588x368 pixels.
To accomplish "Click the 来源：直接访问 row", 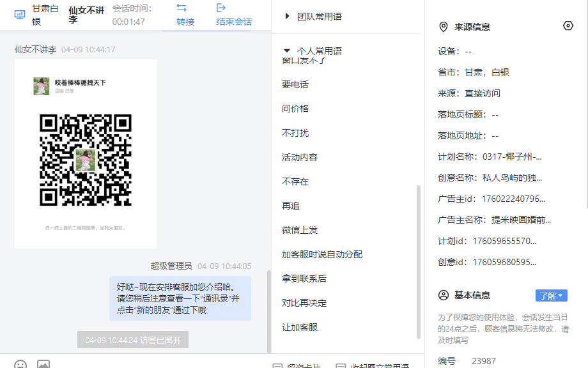I will click(468, 93).
